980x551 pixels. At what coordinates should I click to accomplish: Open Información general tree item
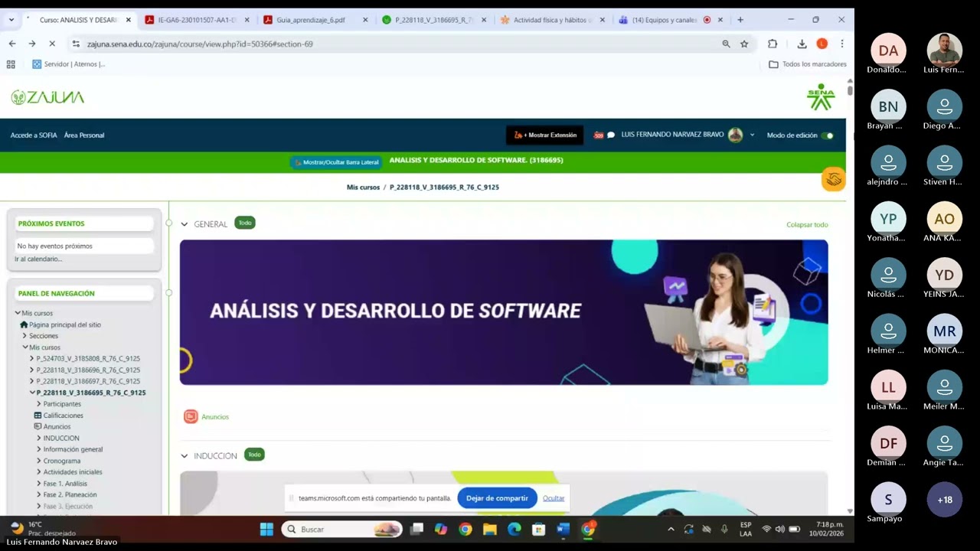pyautogui.click(x=73, y=449)
